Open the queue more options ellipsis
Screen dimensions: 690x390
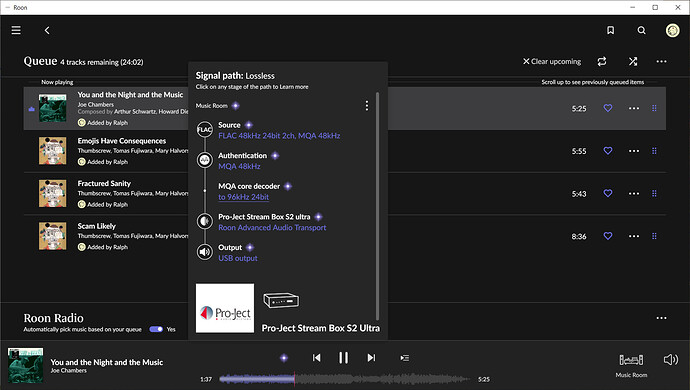pos(661,61)
